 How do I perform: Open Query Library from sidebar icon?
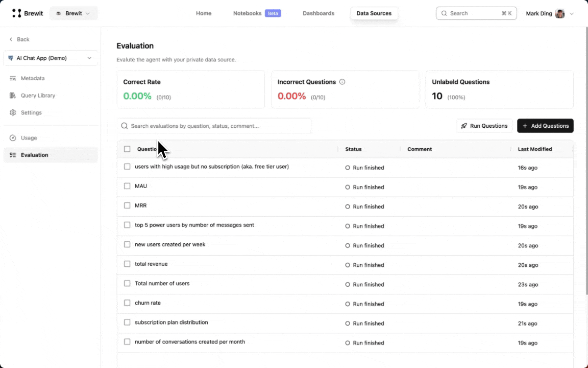tap(13, 96)
